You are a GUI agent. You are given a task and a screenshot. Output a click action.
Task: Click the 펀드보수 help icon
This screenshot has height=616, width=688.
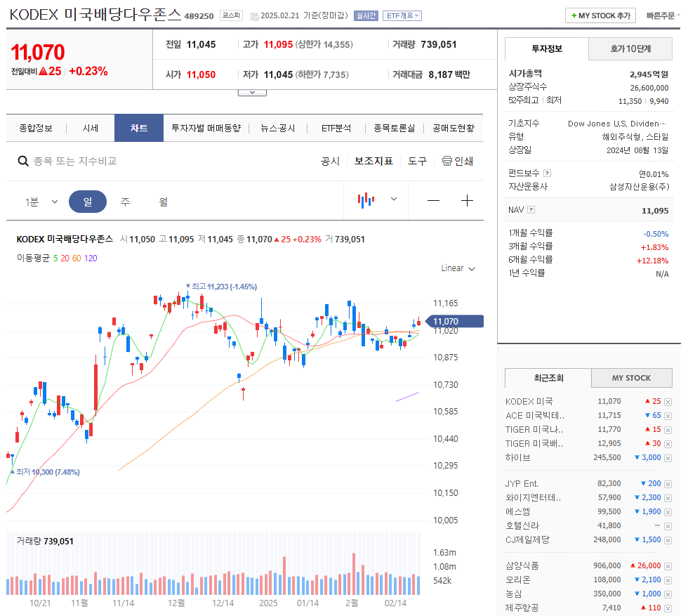click(548, 173)
